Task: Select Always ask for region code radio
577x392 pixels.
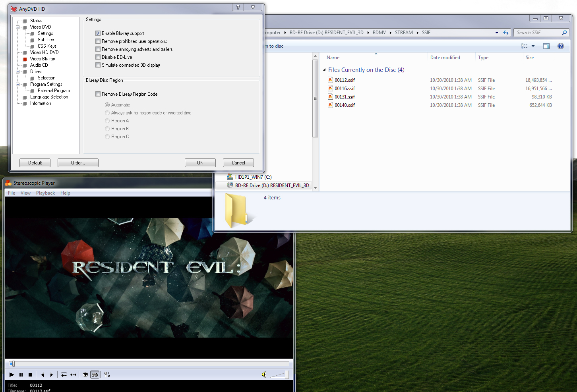Action: pyautogui.click(x=107, y=113)
